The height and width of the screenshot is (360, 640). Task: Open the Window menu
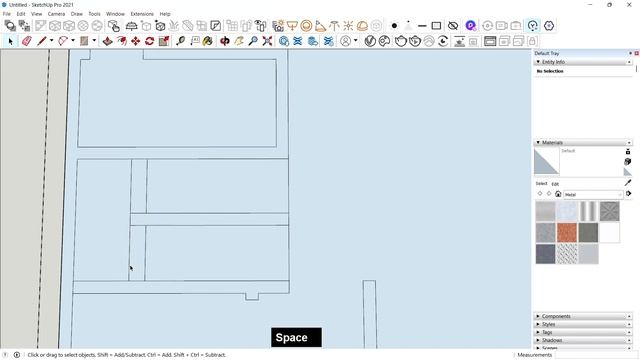point(116,14)
